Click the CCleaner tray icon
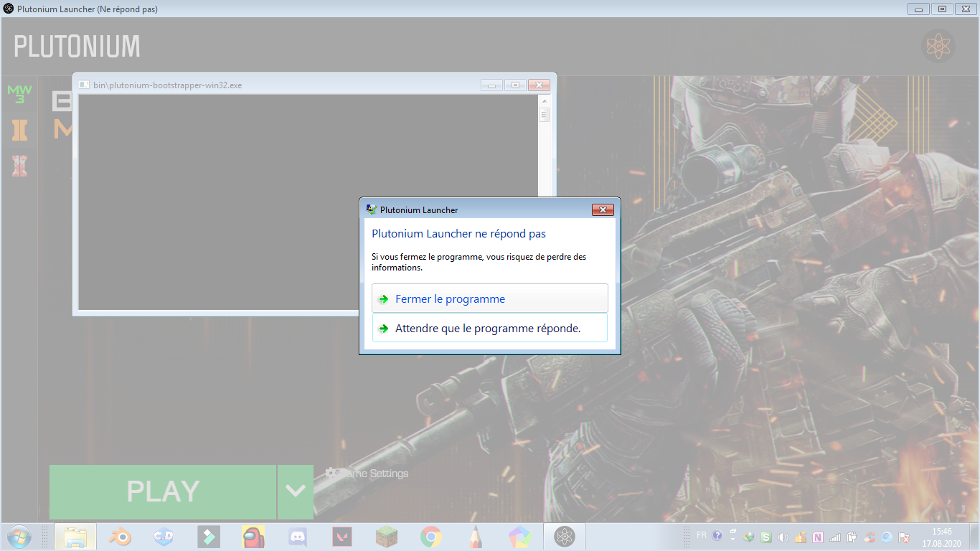The width and height of the screenshot is (980, 551). click(870, 537)
